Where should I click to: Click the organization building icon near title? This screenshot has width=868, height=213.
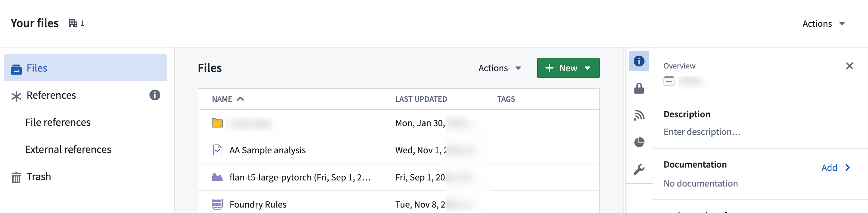click(73, 23)
